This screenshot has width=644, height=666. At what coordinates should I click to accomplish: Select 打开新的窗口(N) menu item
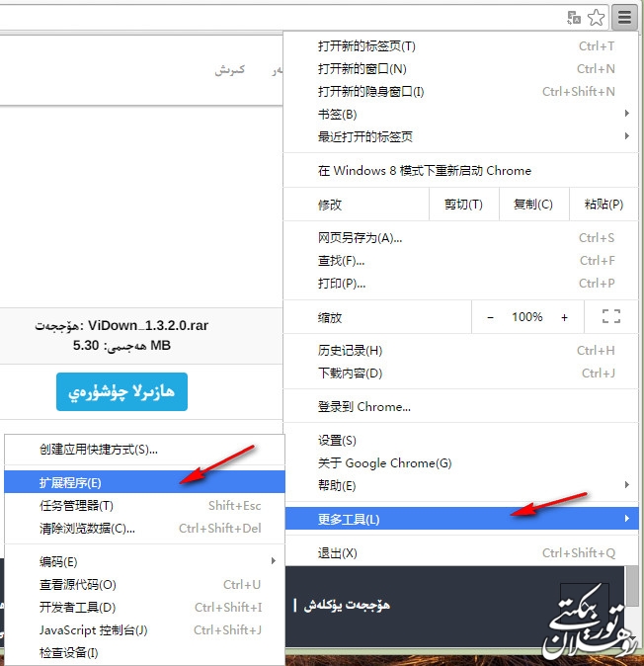[x=461, y=69]
